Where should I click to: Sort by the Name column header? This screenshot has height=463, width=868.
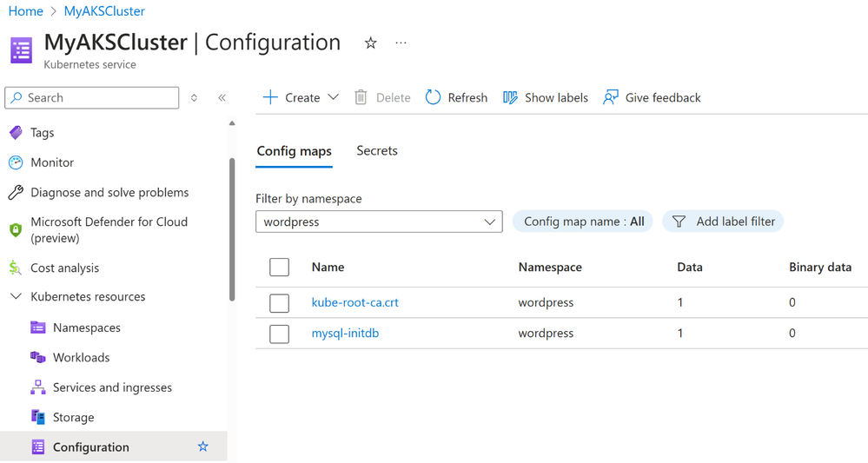click(x=328, y=268)
